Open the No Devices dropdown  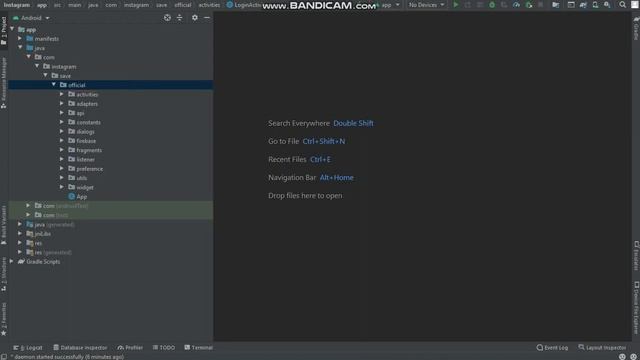coord(426,5)
